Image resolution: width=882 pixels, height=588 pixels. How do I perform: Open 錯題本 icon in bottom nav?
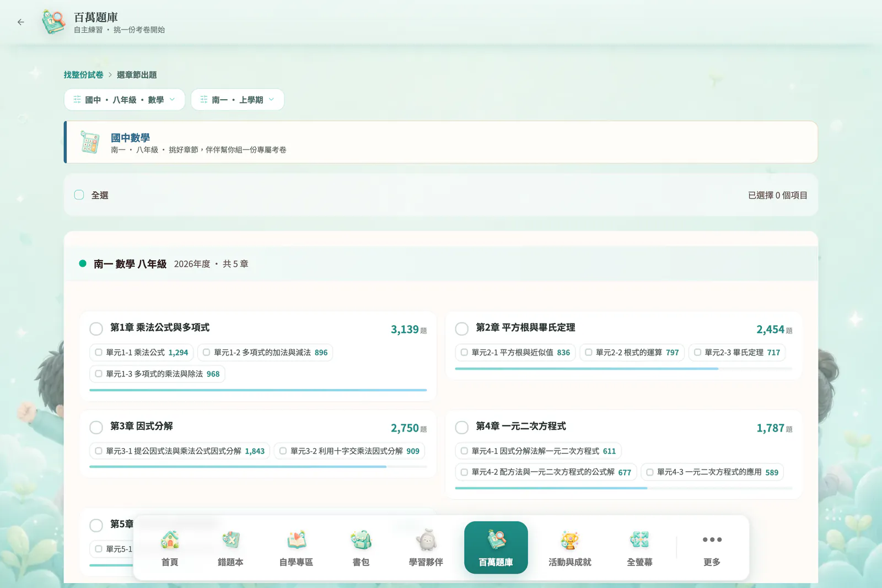click(x=230, y=540)
